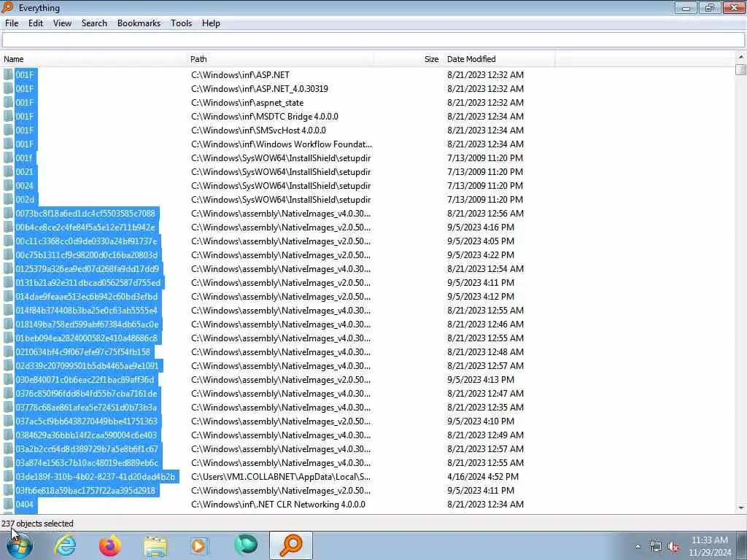Viewport: 747px width, 560px height.
Task: Select folder name 03778c68ae861afea5e72451d0b73b3a
Action: coord(86,407)
